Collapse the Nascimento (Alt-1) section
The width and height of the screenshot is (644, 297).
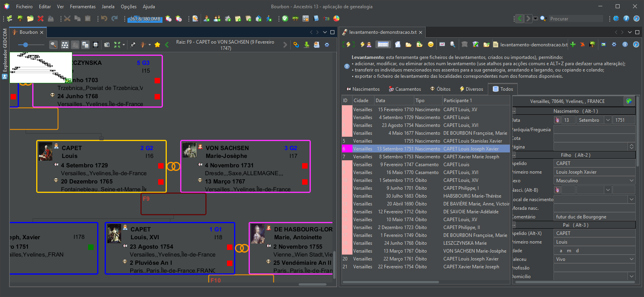coord(514,111)
